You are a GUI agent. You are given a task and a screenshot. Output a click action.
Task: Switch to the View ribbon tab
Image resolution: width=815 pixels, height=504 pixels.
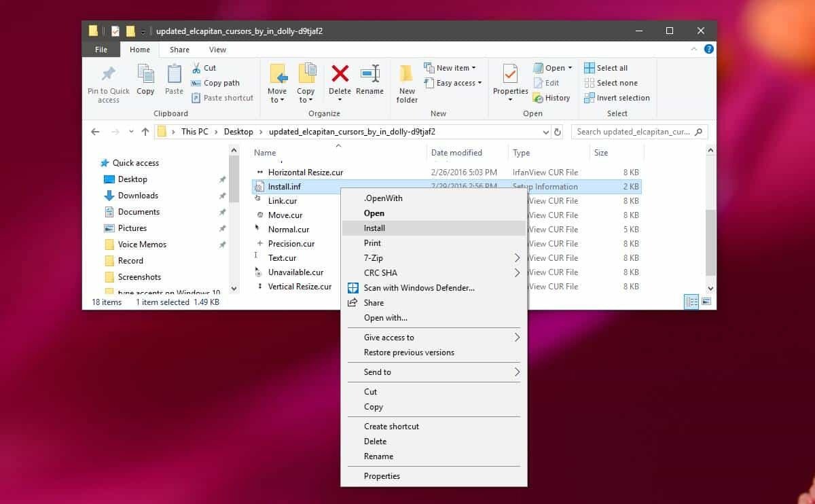[217, 50]
